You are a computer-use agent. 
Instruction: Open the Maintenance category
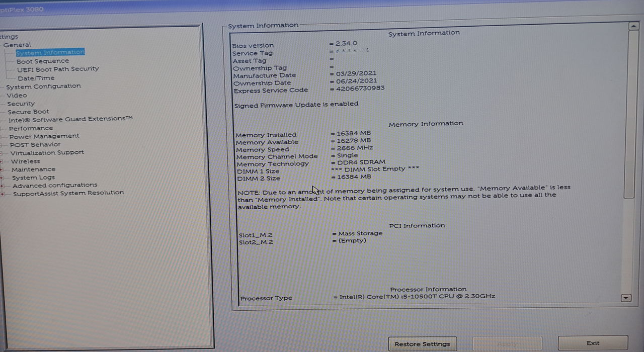[x=34, y=169]
